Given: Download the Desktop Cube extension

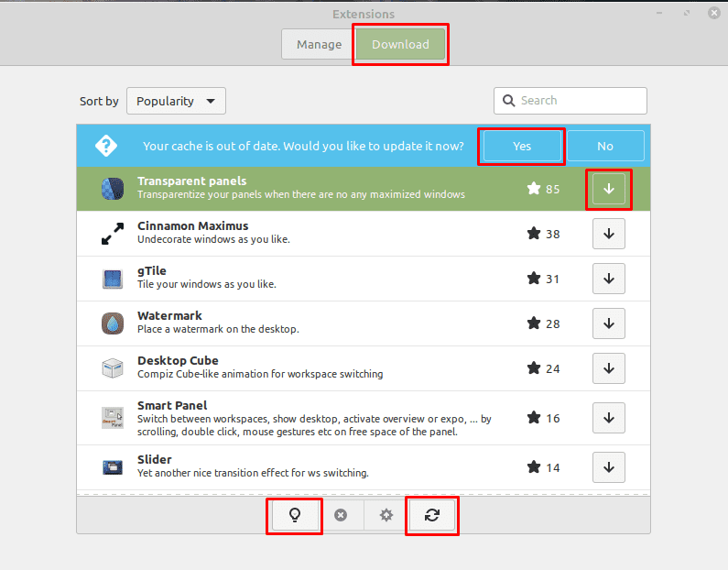Looking at the screenshot, I should point(609,368).
